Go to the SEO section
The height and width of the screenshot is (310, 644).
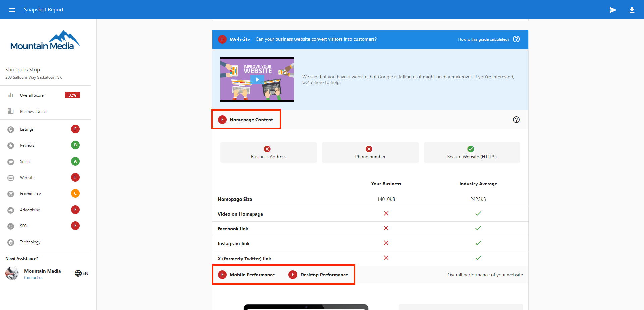24,226
